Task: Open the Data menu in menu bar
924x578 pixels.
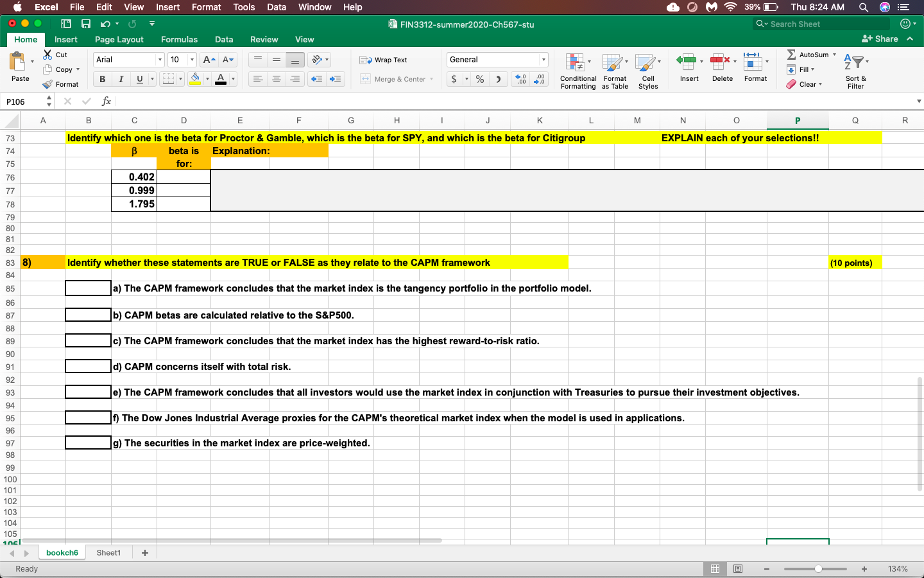Action: pos(277,7)
